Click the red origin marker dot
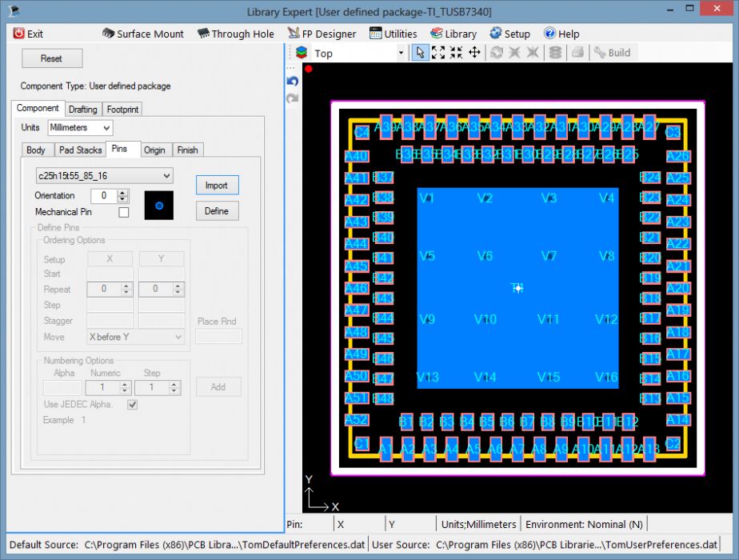 pos(309,70)
